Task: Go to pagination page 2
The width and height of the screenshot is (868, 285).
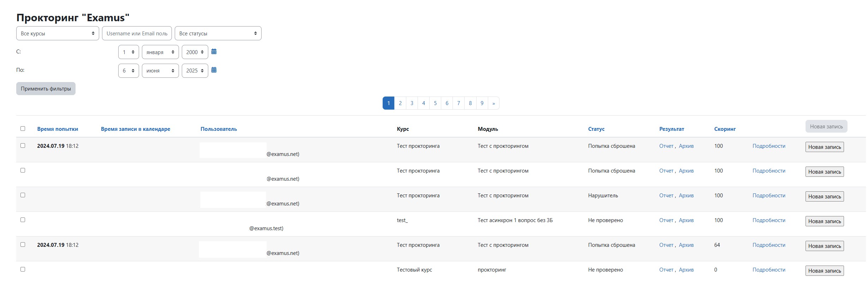Action: (400, 103)
